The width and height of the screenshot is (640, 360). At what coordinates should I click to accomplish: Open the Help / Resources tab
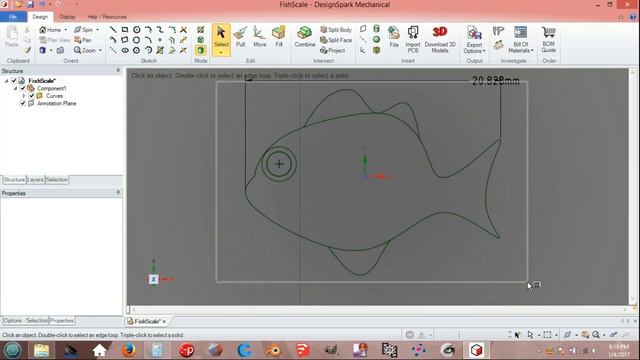point(107,17)
